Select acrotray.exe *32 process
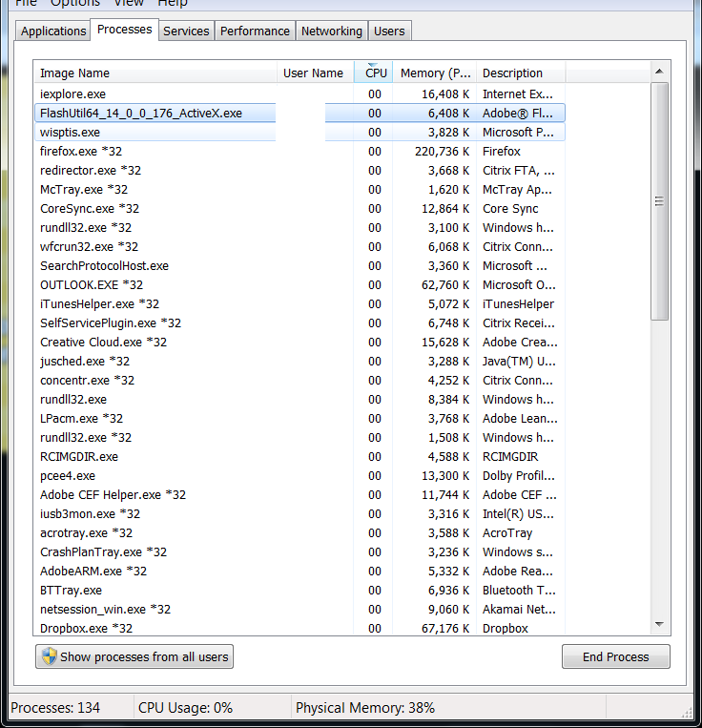This screenshot has height=728, width=702. point(299,533)
